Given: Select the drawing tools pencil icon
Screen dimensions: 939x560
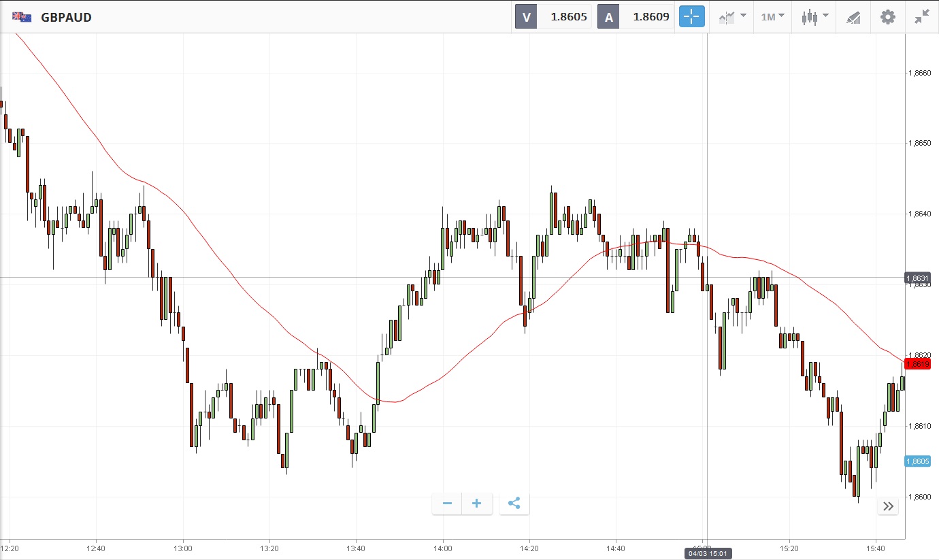Looking at the screenshot, I should [853, 17].
